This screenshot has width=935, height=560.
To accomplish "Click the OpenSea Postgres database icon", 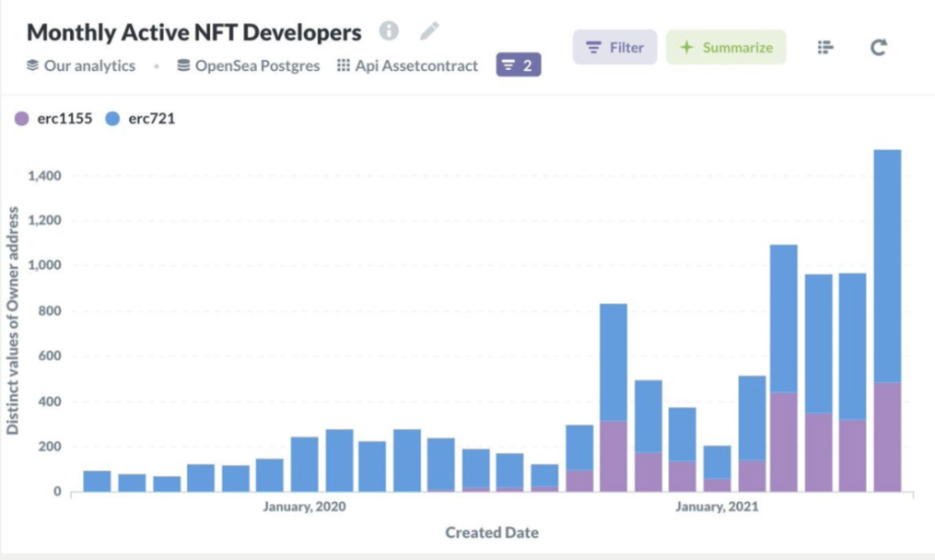I will click(x=183, y=65).
